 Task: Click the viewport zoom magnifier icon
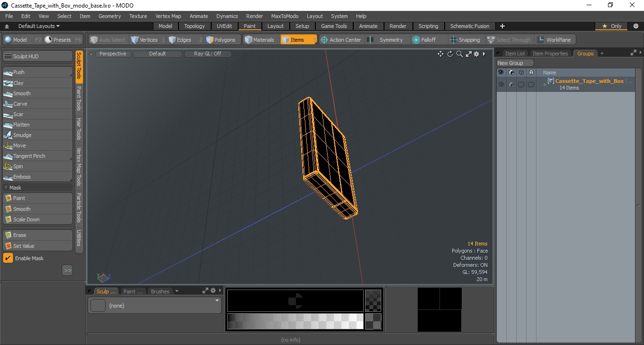[459, 54]
